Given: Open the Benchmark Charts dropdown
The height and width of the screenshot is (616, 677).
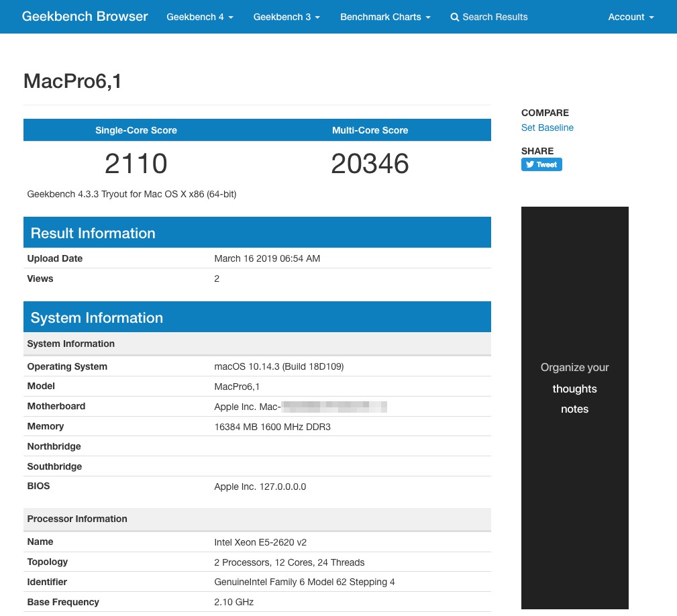Looking at the screenshot, I should [x=385, y=17].
